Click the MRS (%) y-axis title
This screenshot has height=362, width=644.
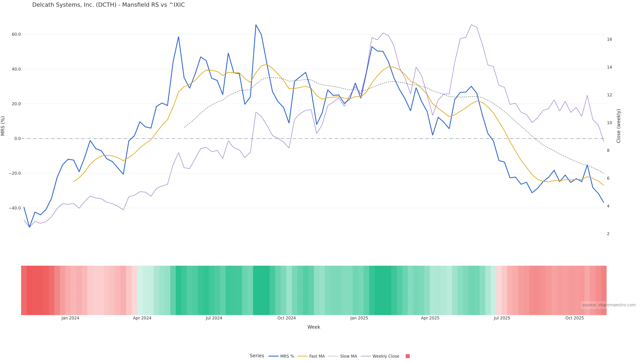[3, 126]
